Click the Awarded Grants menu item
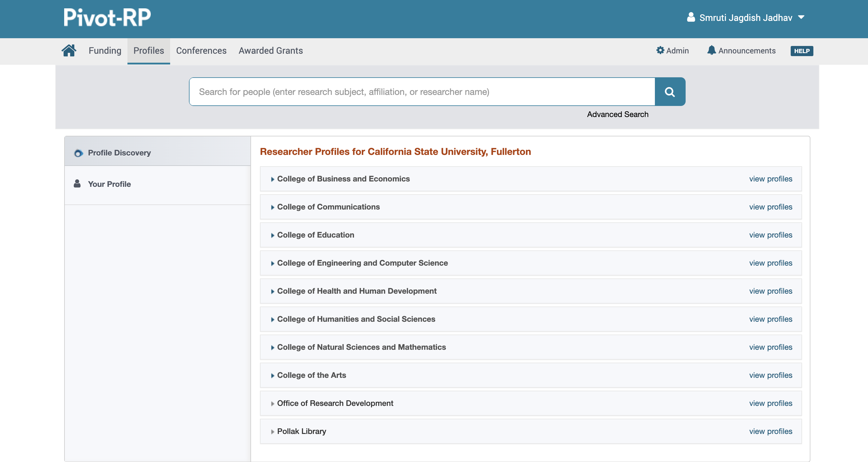This screenshot has width=868, height=462. 270,50
